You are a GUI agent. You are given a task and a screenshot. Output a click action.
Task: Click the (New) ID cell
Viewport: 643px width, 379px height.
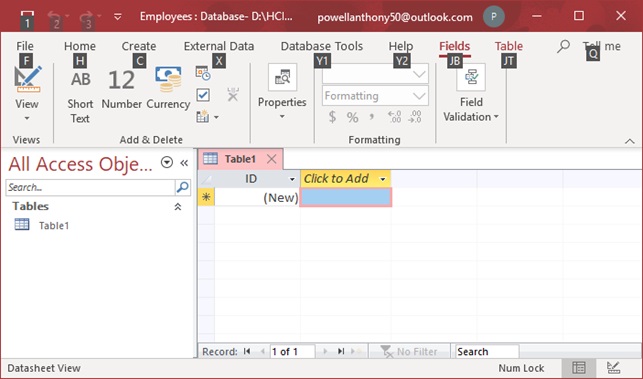[x=257, y=197]
